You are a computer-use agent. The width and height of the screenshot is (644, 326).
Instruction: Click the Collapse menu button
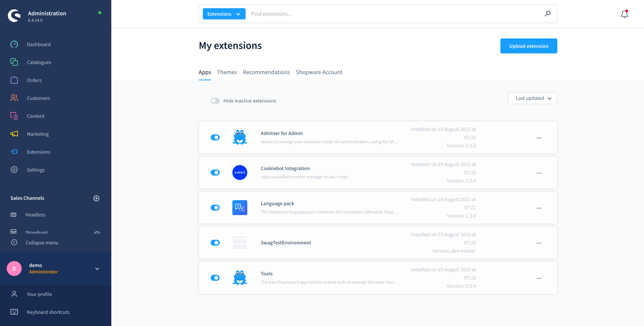pos(42,242)
